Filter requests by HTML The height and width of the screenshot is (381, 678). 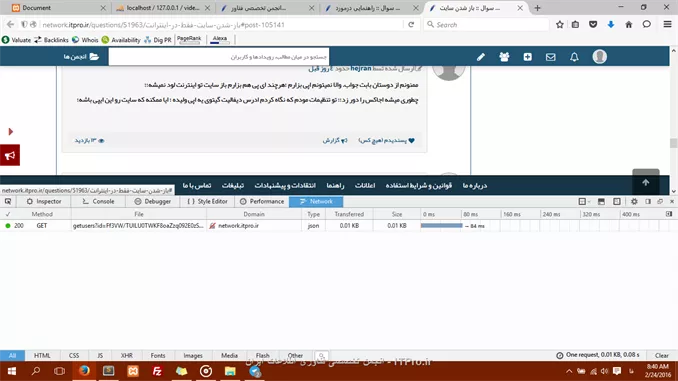click(x=42, y=355)
